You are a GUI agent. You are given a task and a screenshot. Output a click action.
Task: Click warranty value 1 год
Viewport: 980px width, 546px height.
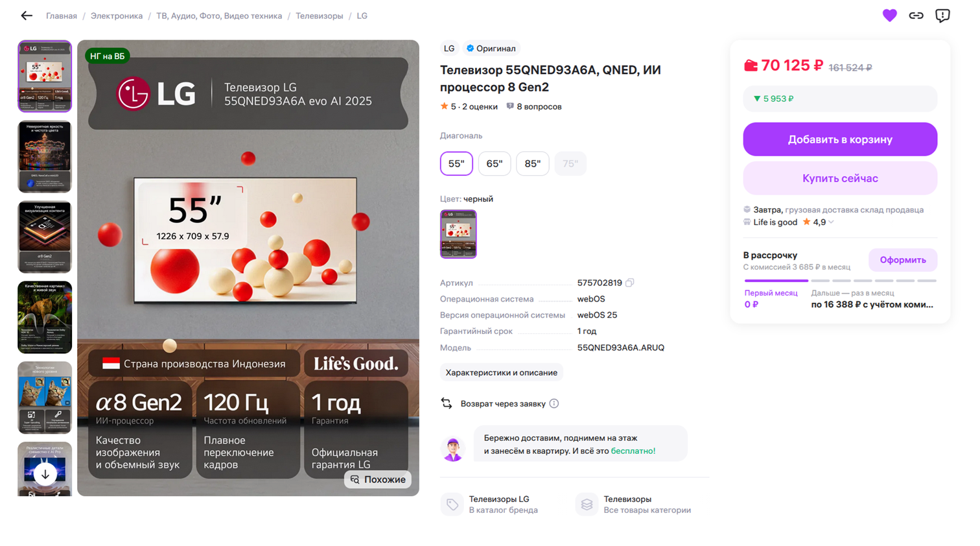coord(587,331)
